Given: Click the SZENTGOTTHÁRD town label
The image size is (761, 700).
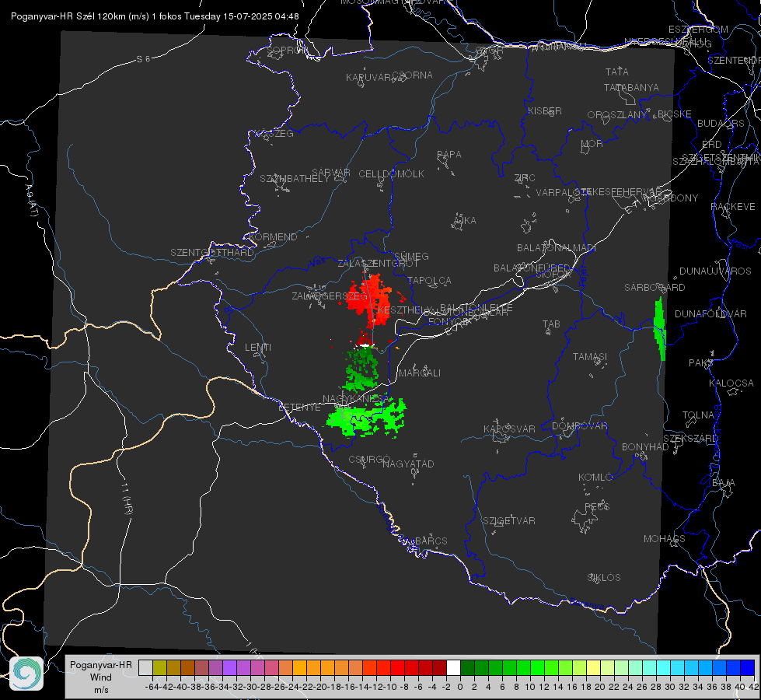Looking at the screenshot, I should tap(212, 253).
